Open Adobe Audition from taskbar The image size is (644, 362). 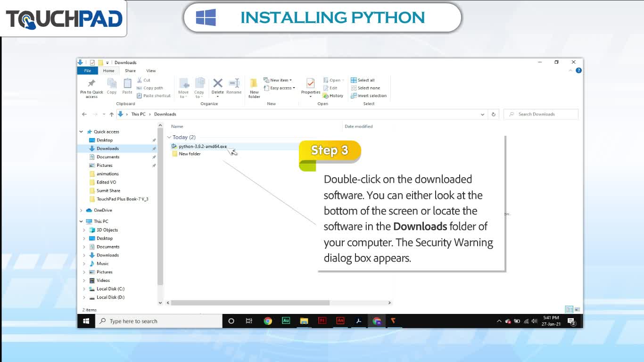click(x=286, y=321)
